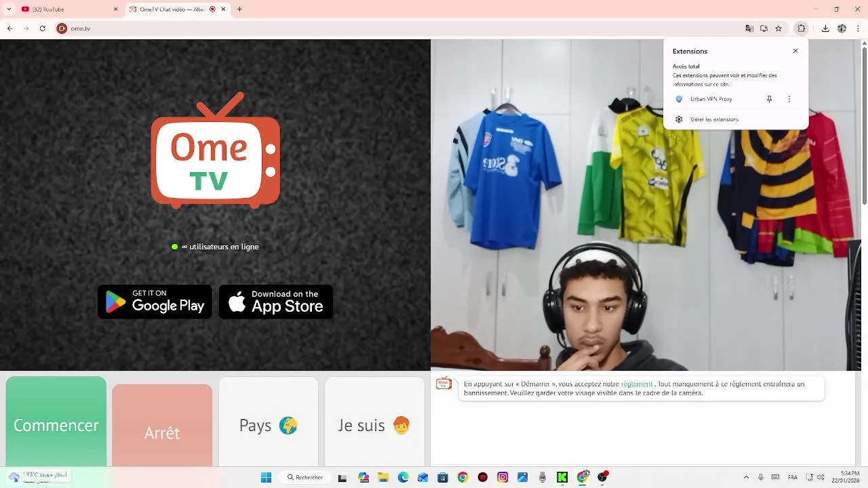
Task: Go back with the browser back arrow
Action: pos(9,28)
